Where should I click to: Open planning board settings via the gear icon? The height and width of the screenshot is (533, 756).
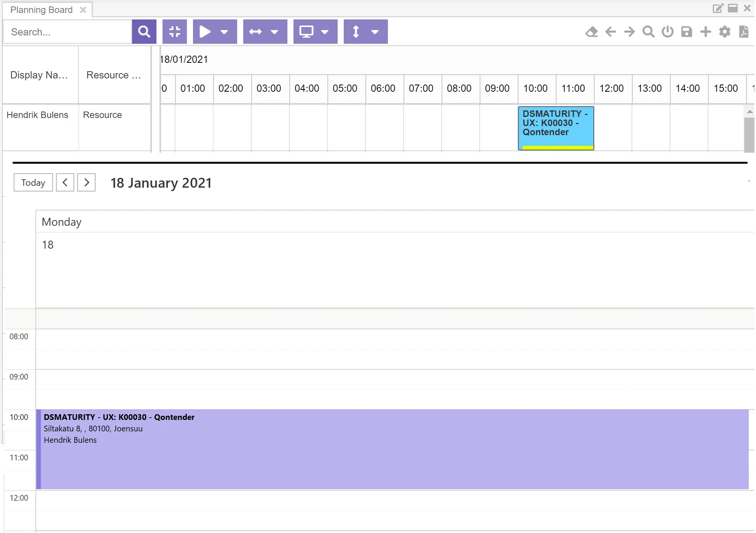[724, 32]
